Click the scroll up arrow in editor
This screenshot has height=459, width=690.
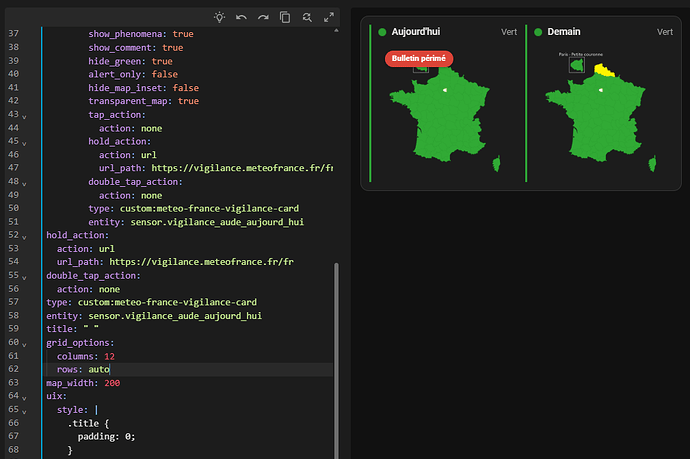pos(336,31)
